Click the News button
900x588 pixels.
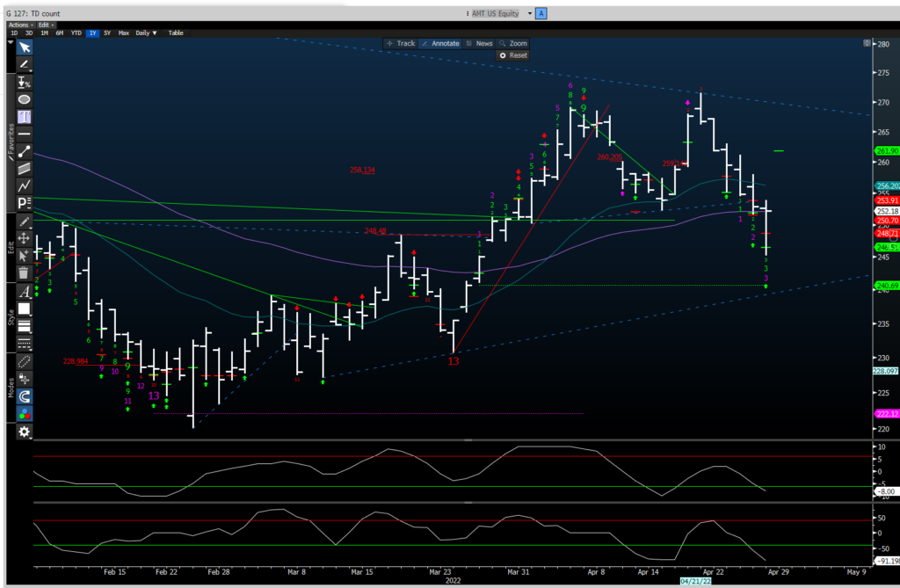pos(479,43)
